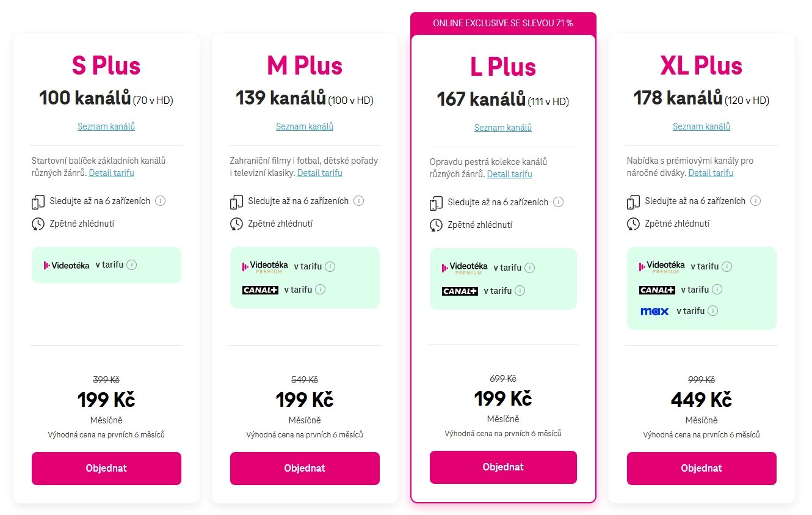Click Seznam kanálů under L Plus
Screen dimensions: 812x515
(502, 128)
